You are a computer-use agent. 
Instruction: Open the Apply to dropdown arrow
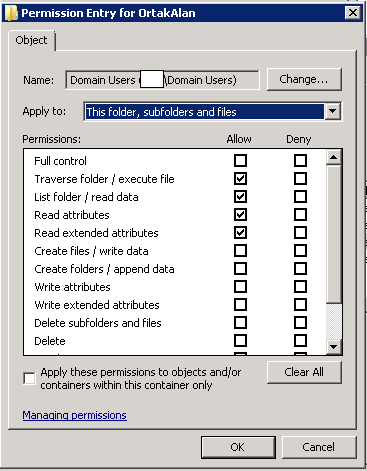(x=333, y=111)
